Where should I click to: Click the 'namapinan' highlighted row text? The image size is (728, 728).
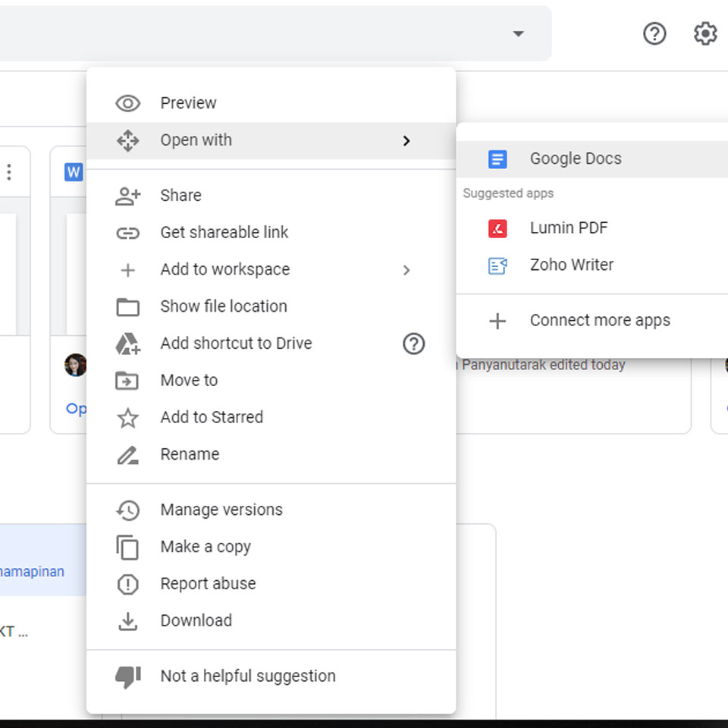tap(32, 572)
